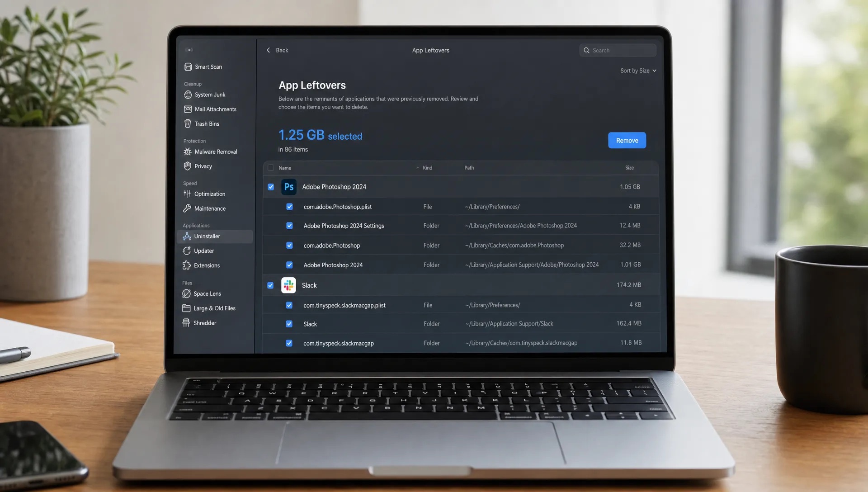Click the magnifier icon in Search
Screen dimensions: 868x492
(x=586, y=50)
